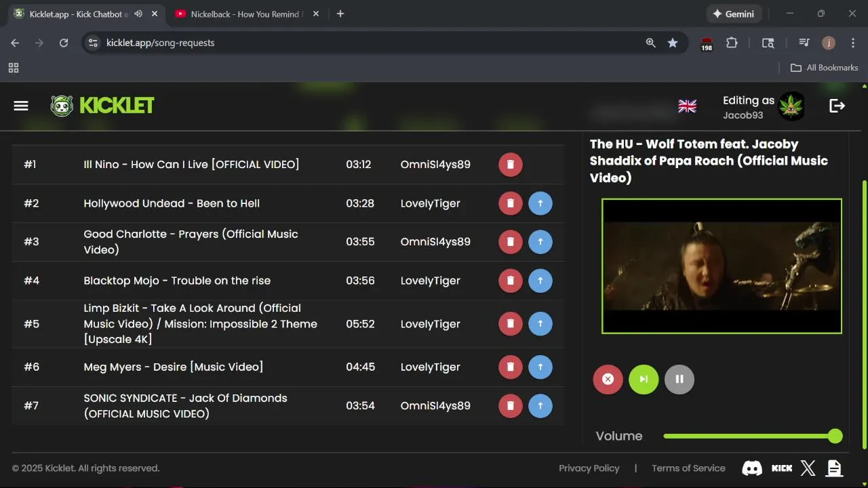Open documentation icon in footer
Image resolution: width=868 pixels, height=488 pixels.
tap(834, 468)
